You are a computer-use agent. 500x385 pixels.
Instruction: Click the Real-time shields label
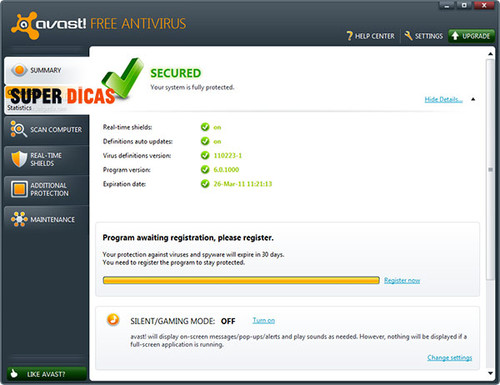tap(127, 127)
